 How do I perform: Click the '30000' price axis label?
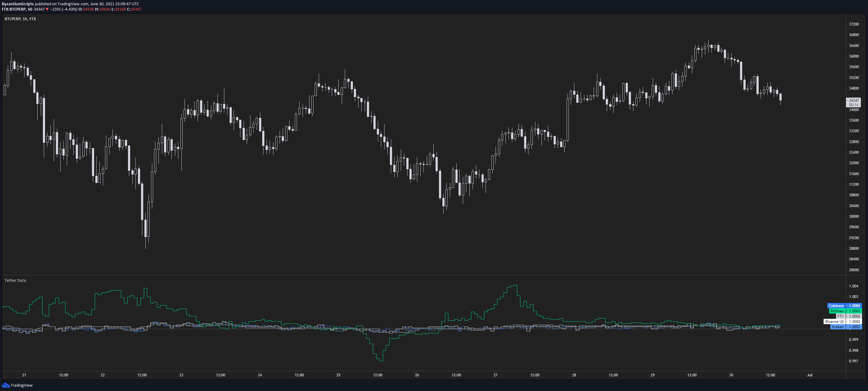(x=854, y=216)
